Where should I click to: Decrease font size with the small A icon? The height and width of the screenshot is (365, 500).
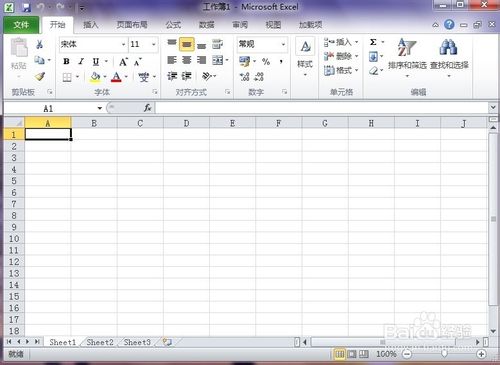tap(138, 62)
